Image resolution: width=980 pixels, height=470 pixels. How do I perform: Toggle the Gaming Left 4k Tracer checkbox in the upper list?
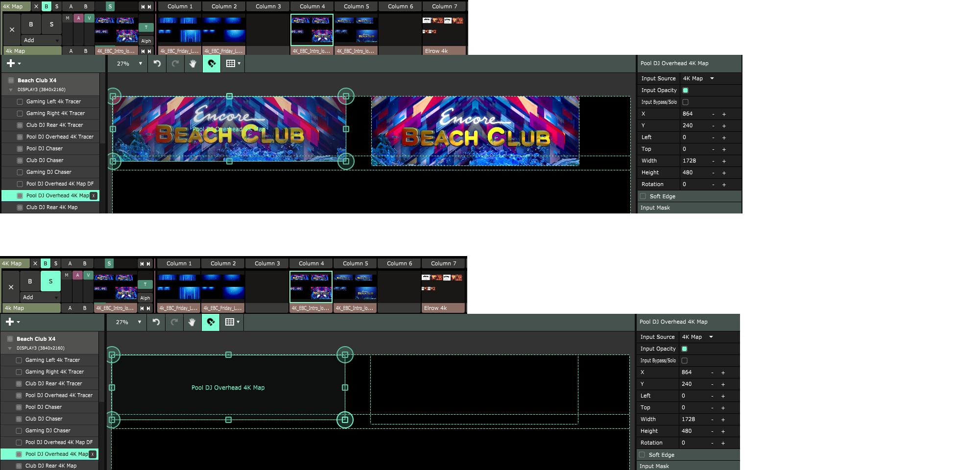(x=20, y=102)
